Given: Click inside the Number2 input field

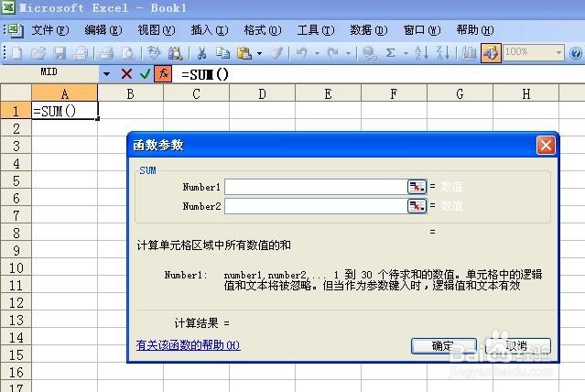Looking at the screenshot, I should (x=316, y=206).
